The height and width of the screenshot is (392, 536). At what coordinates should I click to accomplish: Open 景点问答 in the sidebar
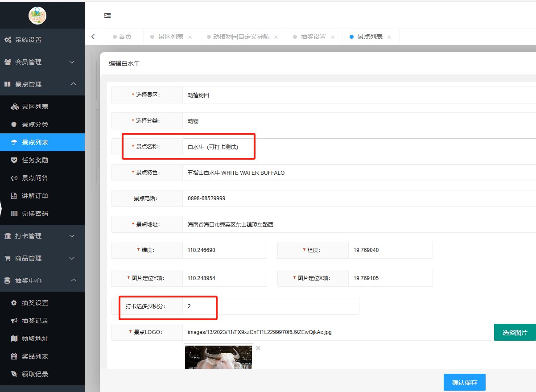point(42,178)
